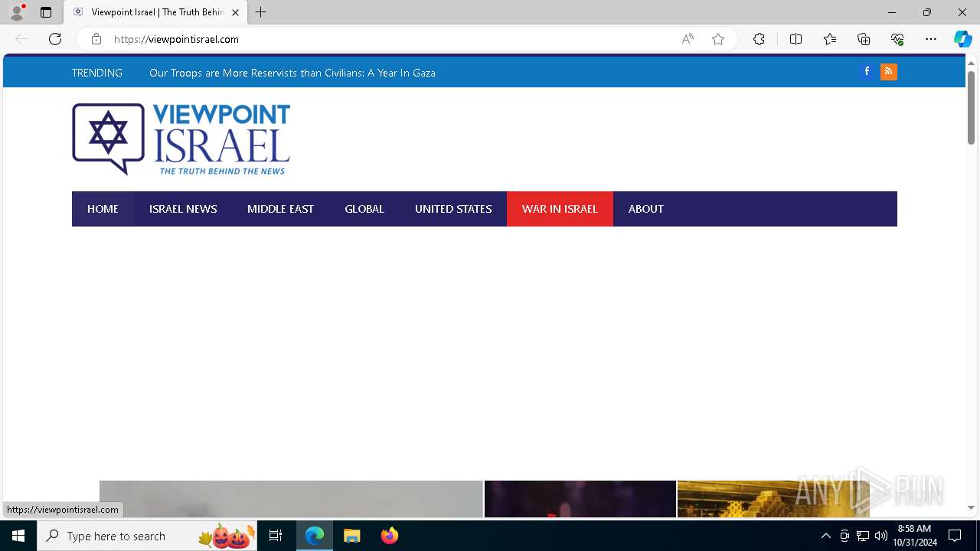The height and width of the screenshot is (551, 980).
Task: Open the Edge profile icon
Action: point(17,12)
